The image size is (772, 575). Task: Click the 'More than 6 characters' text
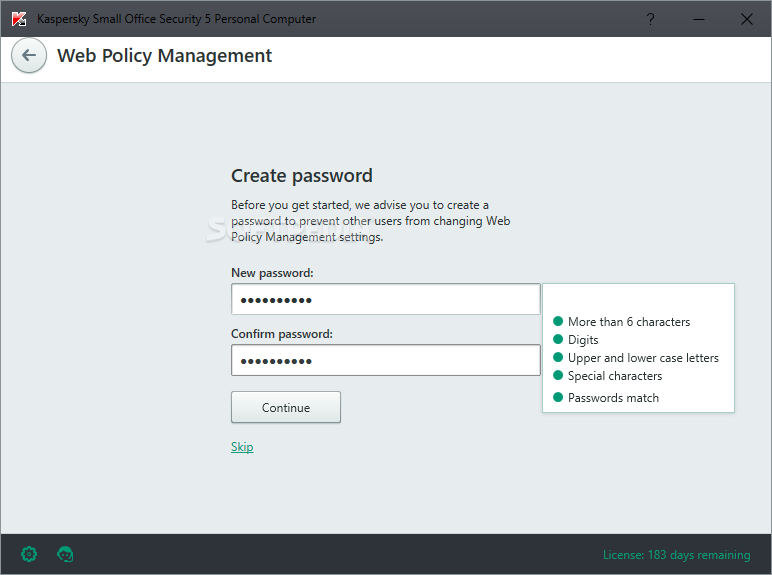629,322
